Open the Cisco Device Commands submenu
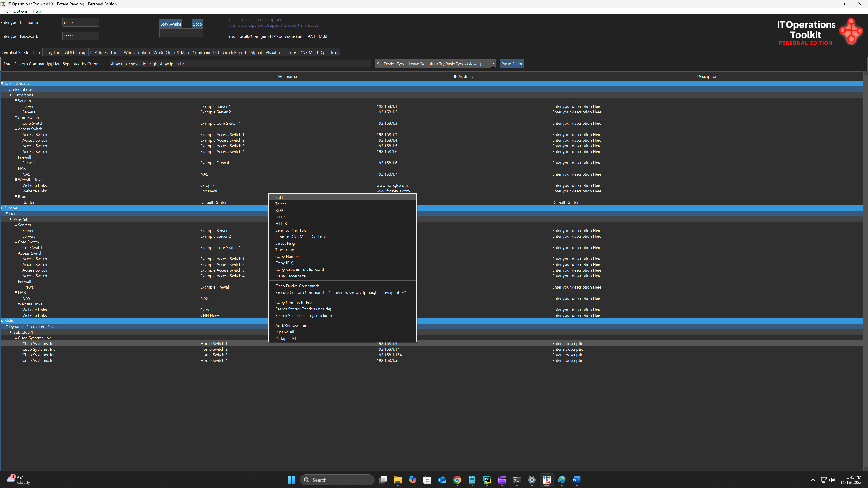This screenshot has width=868, height=488. pyautogui.click(x=297, y=286)
